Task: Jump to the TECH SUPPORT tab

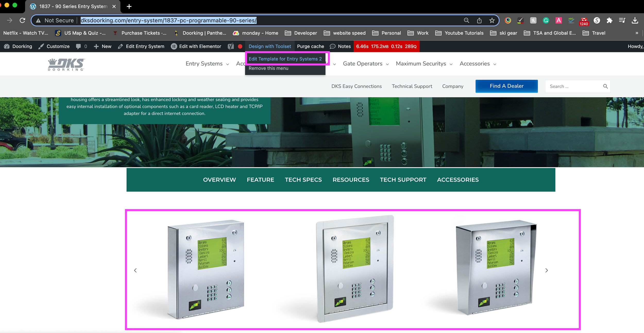Action: 403,180
